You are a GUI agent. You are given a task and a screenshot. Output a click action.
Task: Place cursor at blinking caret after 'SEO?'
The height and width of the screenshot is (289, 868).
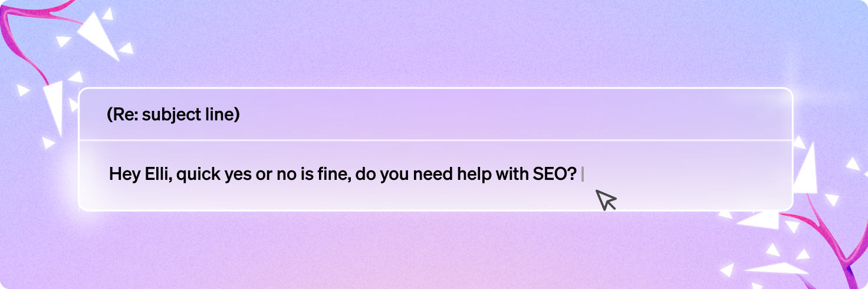pyautogui.click(x=583, y=175)
